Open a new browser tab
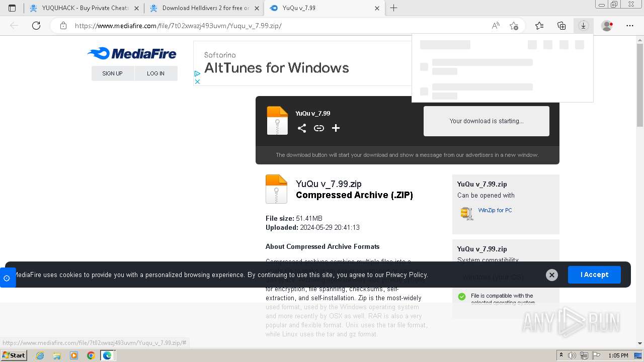This screenshot has height=362, width=644. click(x=394, y=8)
